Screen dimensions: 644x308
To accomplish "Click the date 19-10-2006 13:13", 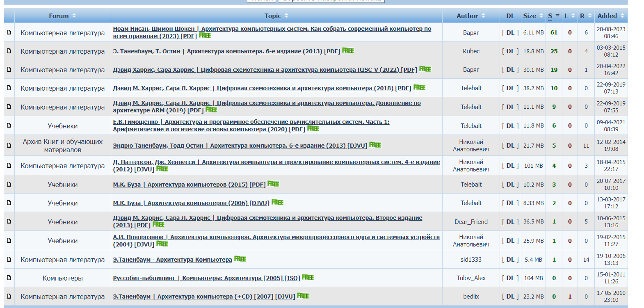I will pyautogui.click(x=611, y=259).
